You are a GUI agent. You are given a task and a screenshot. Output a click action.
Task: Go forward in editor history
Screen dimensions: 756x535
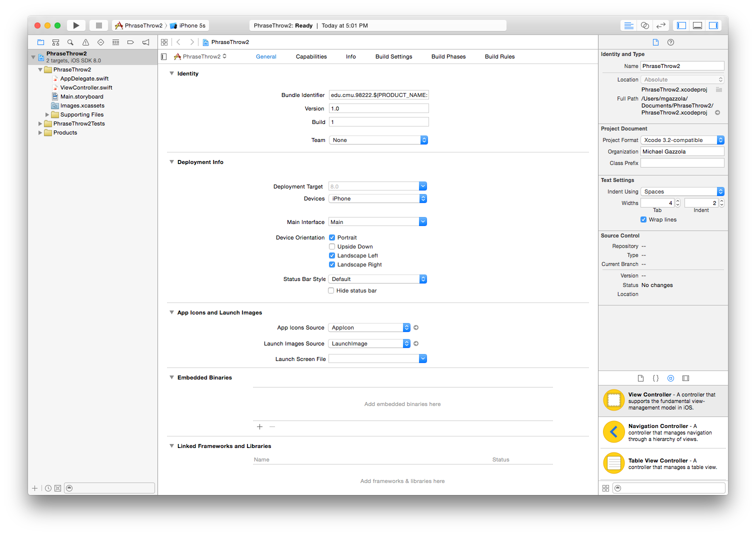[x=192, y=42]
